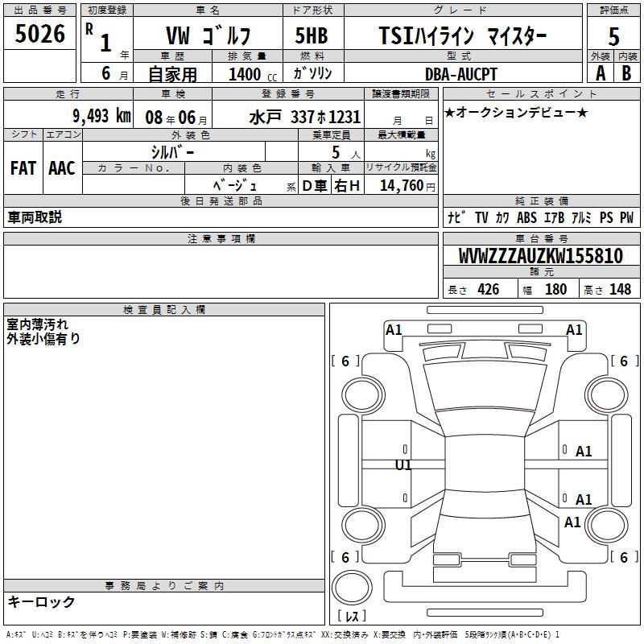
Task: Click the PW power window entry
Action: pyautogui.click(x=627, y=217)
